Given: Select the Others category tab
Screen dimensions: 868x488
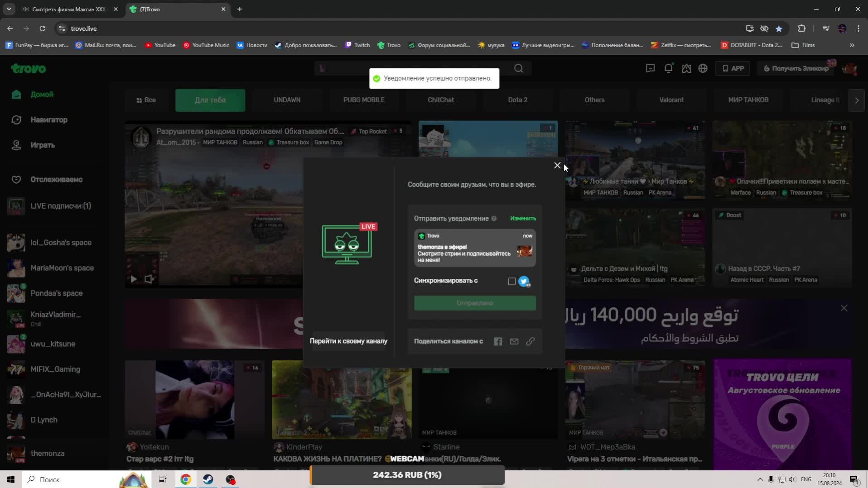Looking at the screenshot, I should click(x=594, y=100).
